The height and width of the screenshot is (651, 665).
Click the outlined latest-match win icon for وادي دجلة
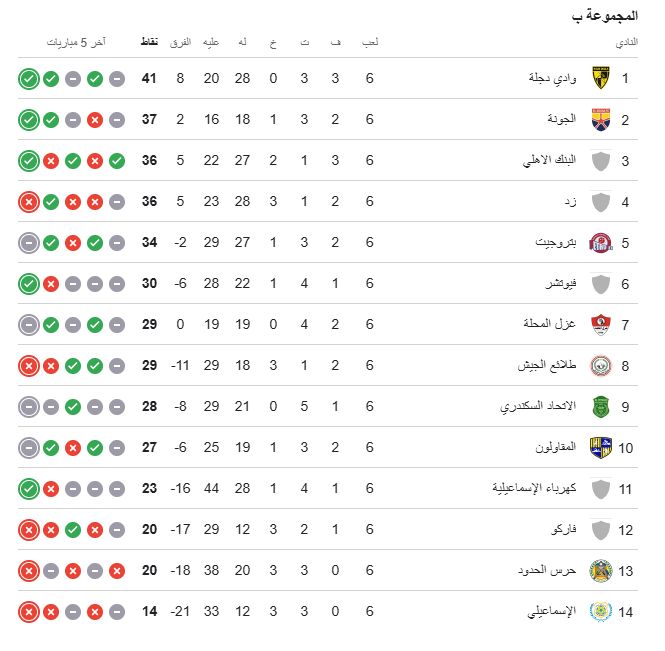(x=28, y=79)
